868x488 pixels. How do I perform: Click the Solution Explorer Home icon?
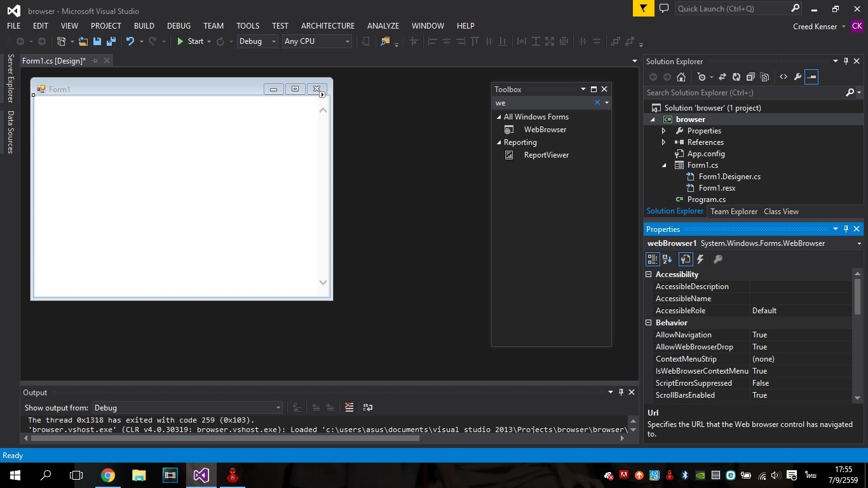click(x=681, y=77)
